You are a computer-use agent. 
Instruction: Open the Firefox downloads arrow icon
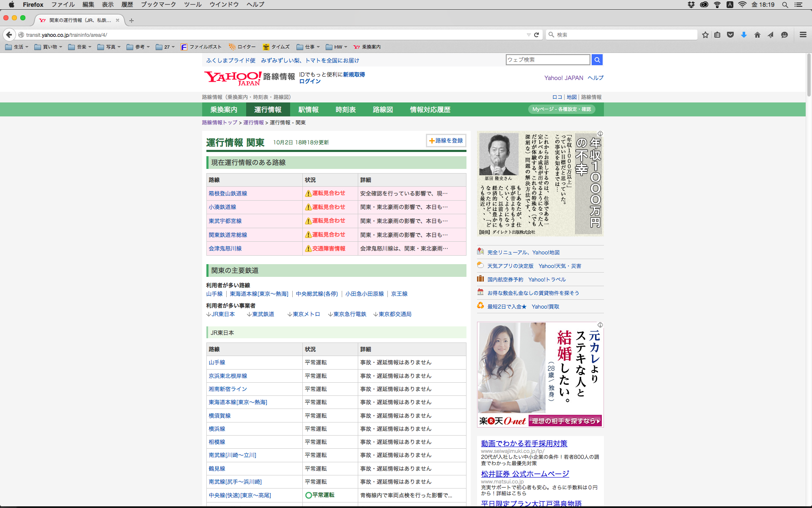[x=743, y=35]
